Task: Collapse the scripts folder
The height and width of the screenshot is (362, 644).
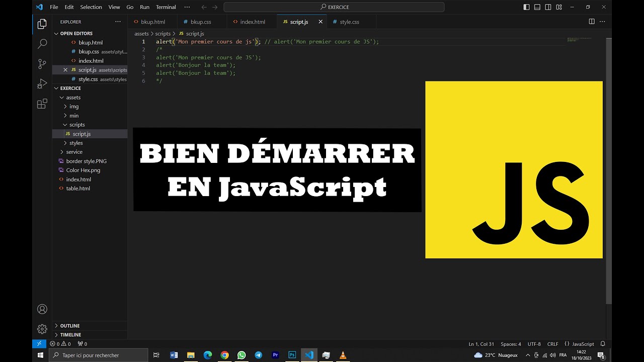Action: 90,125
